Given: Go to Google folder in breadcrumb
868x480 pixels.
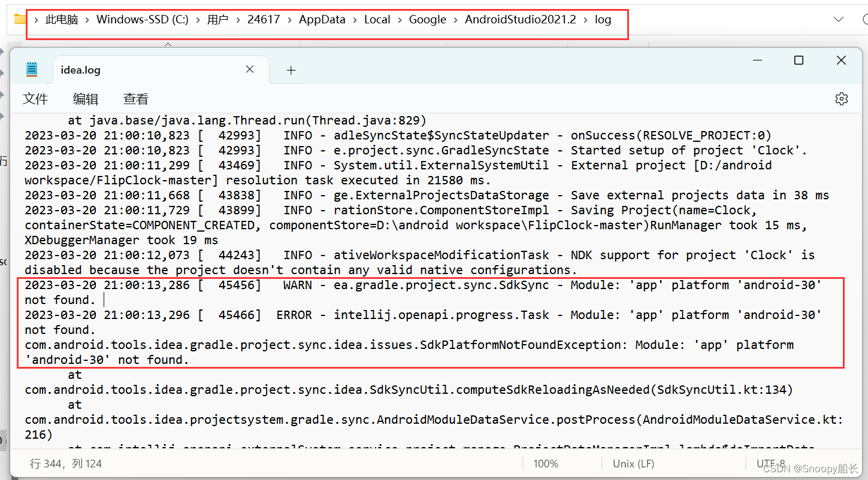Looking at the screenshot, I should (428, 19).
